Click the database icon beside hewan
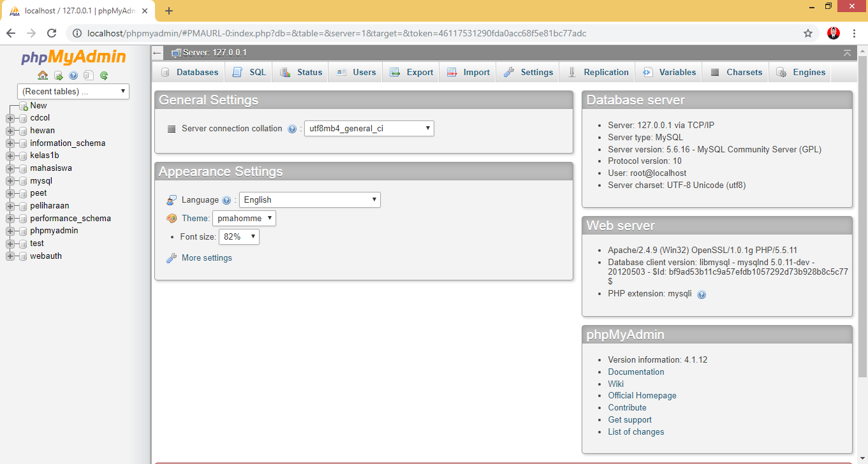This screenshot has width=868, height=464. point(23,131)
